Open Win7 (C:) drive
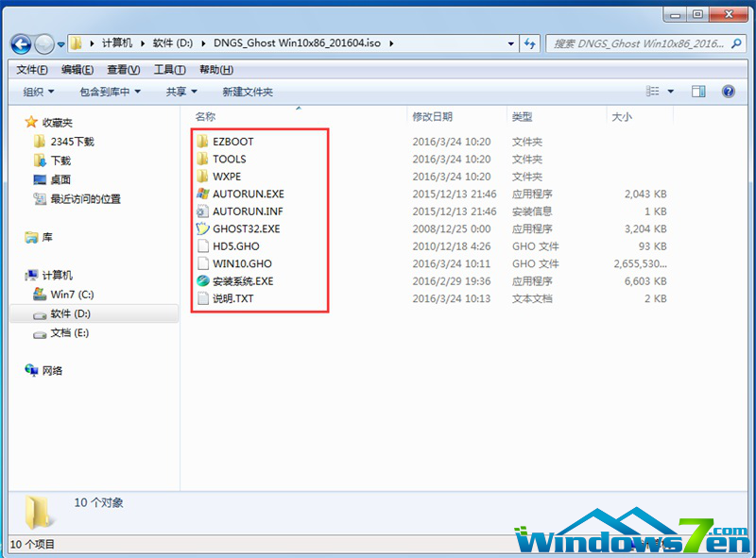756x558 pixels. click(73, 295)
